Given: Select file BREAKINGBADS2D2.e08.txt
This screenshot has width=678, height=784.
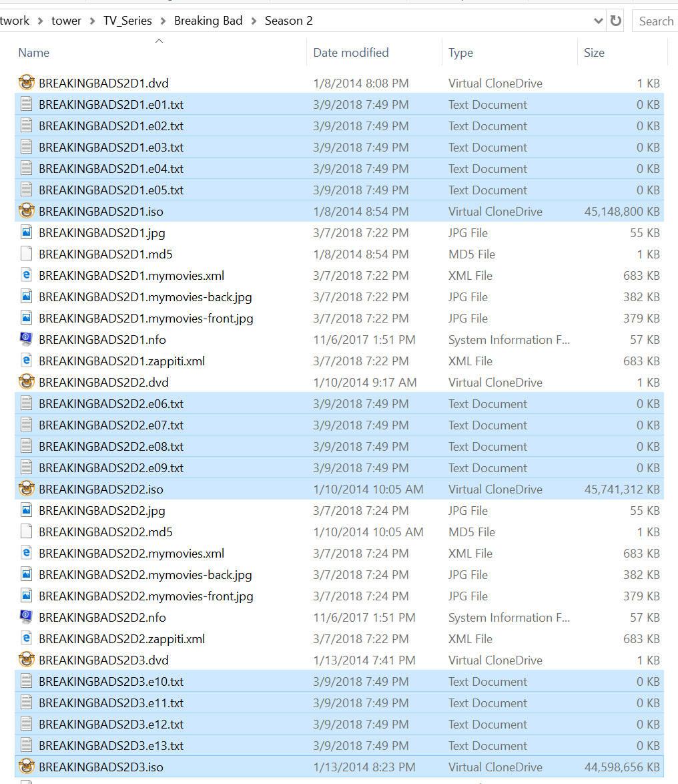Looking at the screenshot, I should tap(339, 446).
